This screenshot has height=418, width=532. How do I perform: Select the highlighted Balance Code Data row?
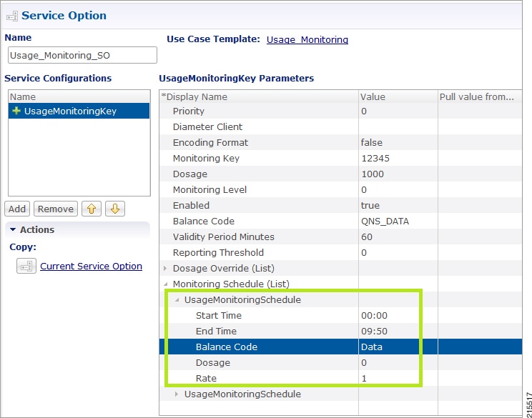[340, 347]
